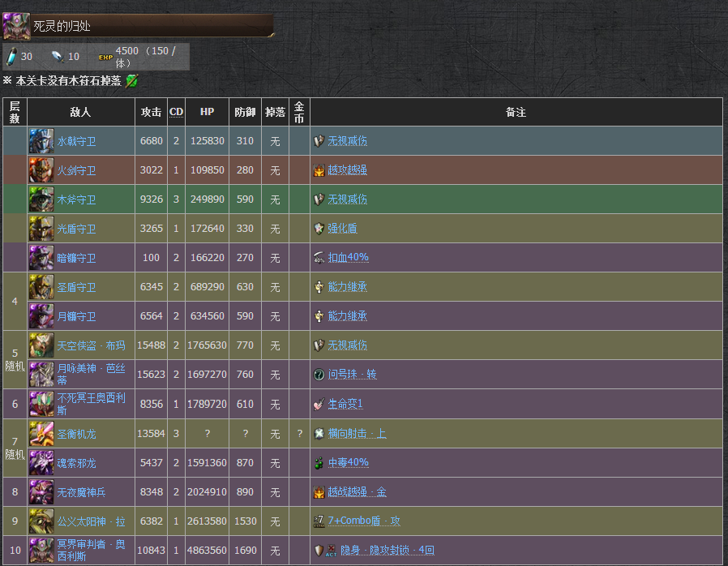Click the 无夜魔神兵 portrait icon

click(41, 491)
